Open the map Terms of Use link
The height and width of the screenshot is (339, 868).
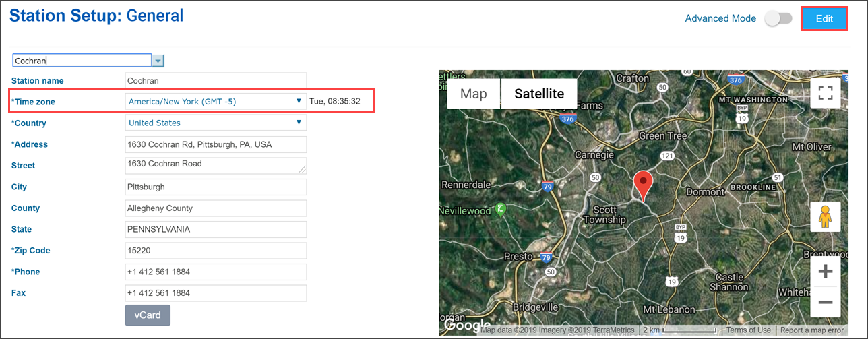click(x=749, y=330)
